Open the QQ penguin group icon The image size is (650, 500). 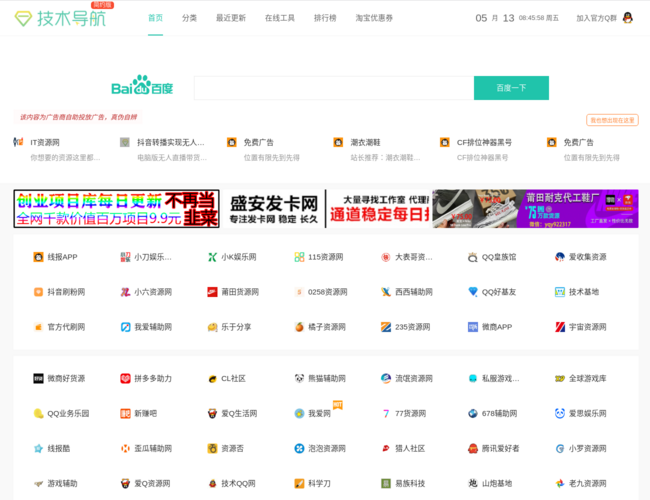(x=628, y=18)
